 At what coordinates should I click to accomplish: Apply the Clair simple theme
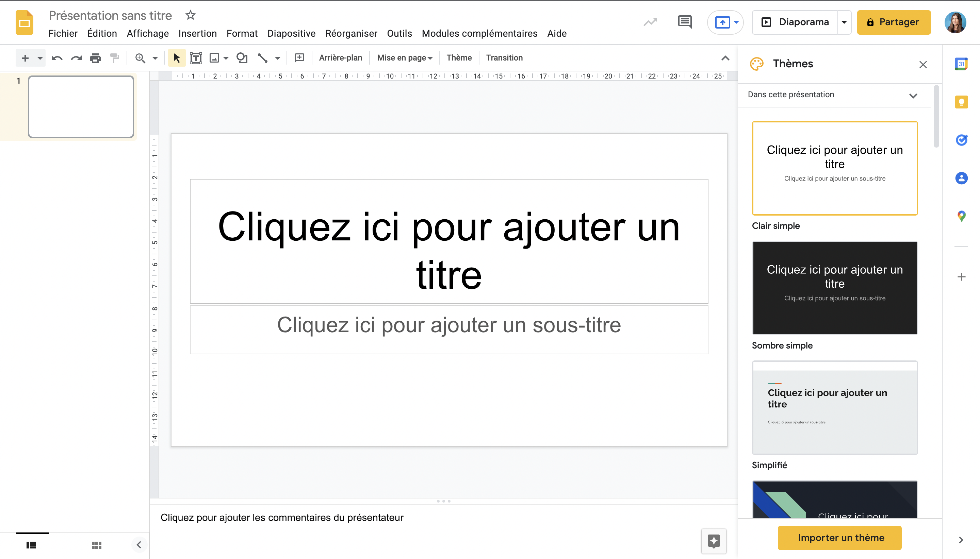(x=835, y=168)
